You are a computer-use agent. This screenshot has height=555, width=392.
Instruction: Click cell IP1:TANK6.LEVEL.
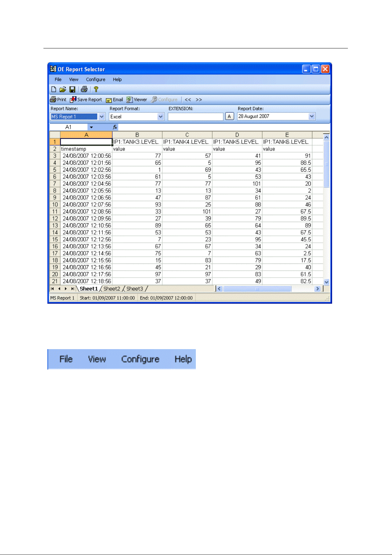(x=287, y=142)
